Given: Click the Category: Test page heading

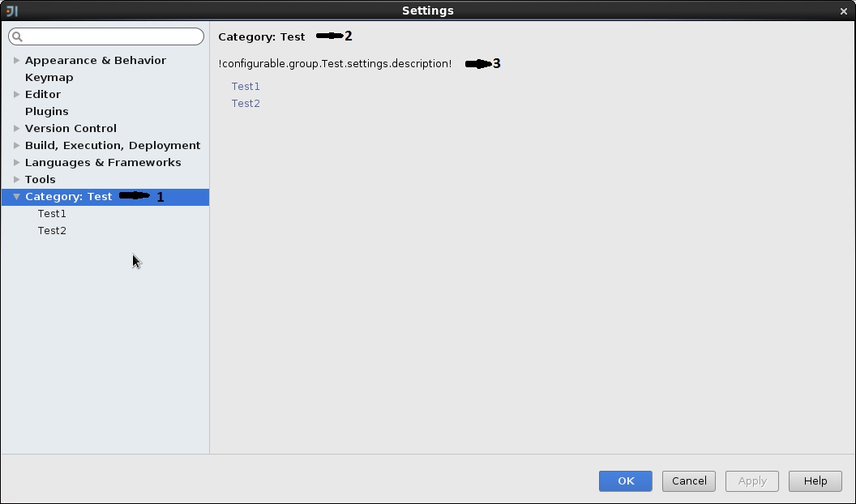Looking at the screenshot, I should pyautogui.click(x=262, y=36).
